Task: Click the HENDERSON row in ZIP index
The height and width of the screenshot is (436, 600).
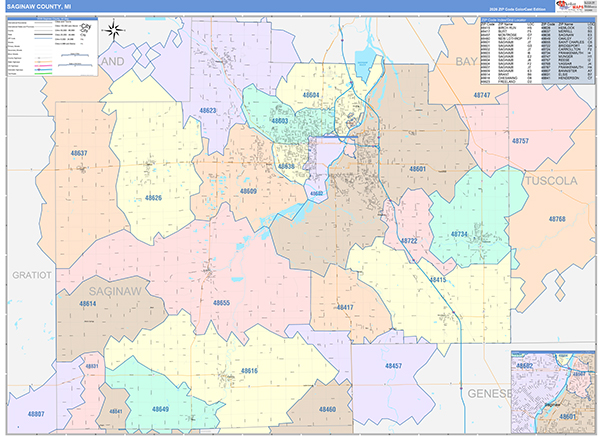Action: pyautogui.click(x=567, y=78)
